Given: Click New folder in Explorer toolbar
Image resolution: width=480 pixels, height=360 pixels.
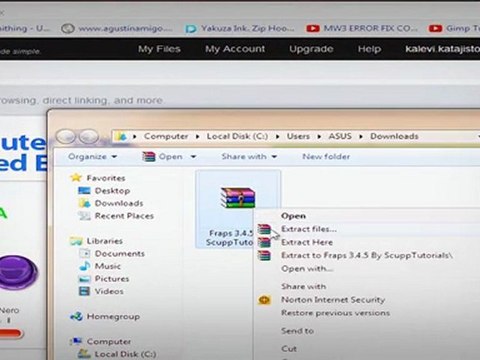Looking at the screenshot, I should pos(326,156).
